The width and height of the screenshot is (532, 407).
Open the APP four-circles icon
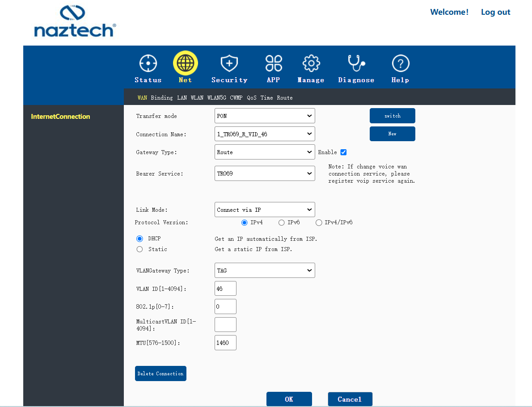tap(274, 63)
